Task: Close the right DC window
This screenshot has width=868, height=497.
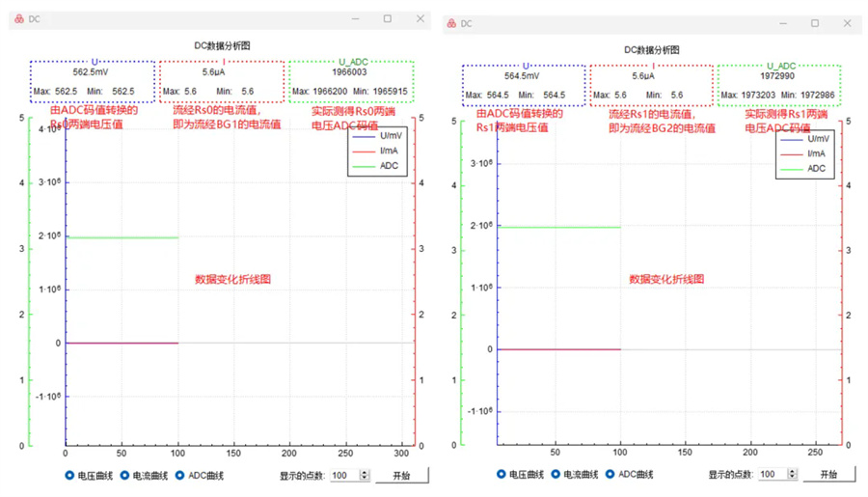Action: point(847,23)
